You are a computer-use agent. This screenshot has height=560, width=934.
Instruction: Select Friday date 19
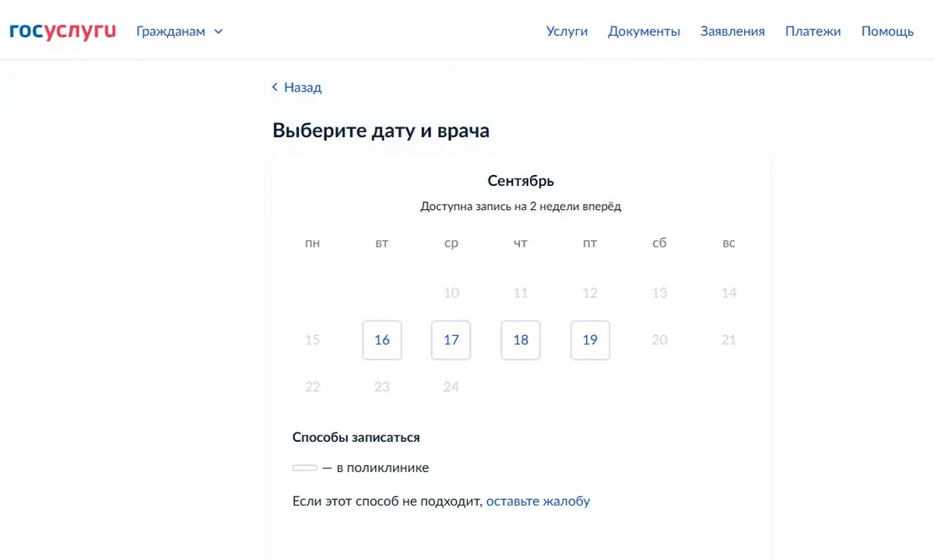pos(590,340)
